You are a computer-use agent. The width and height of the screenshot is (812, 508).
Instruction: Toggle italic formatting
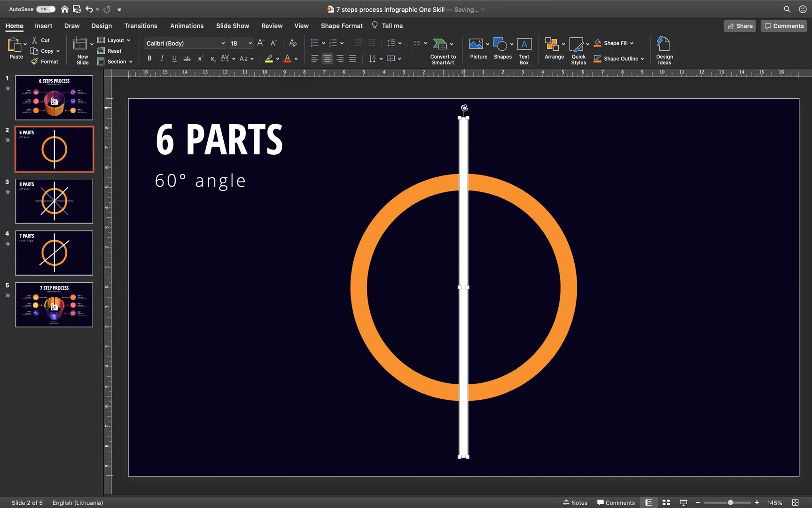pos(162,58)
